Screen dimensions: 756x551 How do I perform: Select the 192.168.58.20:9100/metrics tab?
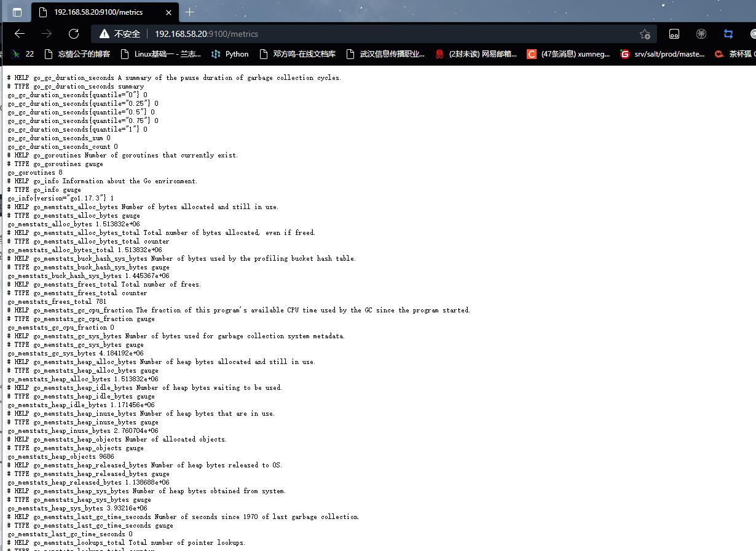[103, 12]
